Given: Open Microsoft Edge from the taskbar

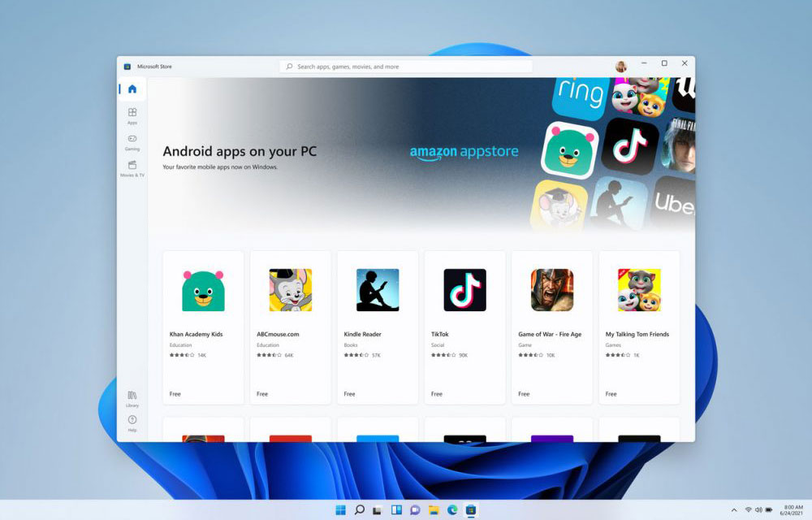Looking at the screenshot, I should click(452, 510).
